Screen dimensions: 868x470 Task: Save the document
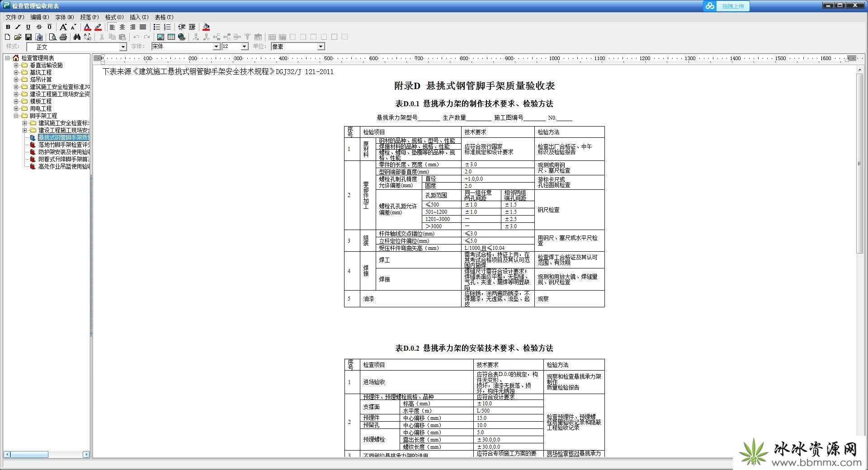click(28, 37)
